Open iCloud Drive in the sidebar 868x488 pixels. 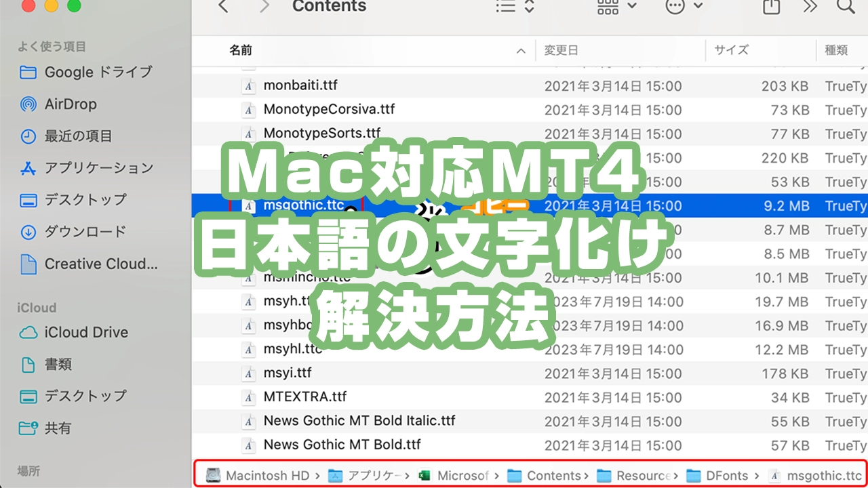coord(74,332)
